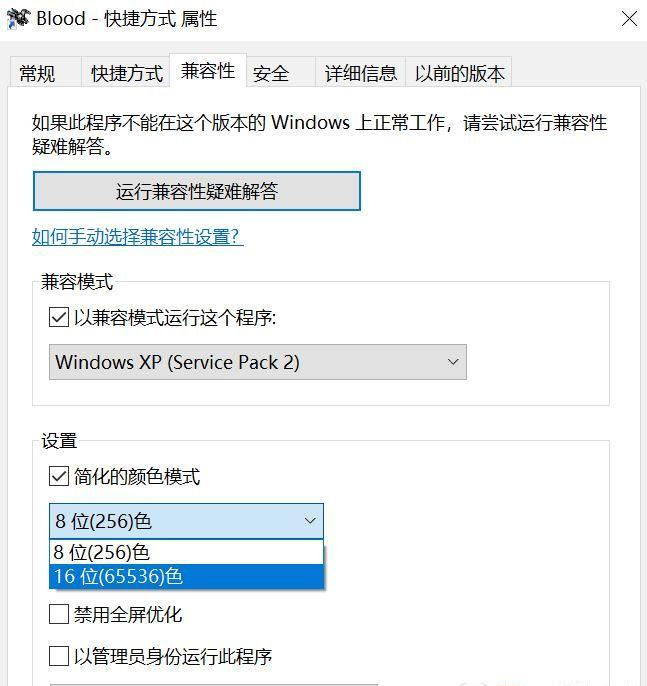This screenshot has width=647, height=686.
Task: Switch to the 常规 tab
Action: (38, 73)
